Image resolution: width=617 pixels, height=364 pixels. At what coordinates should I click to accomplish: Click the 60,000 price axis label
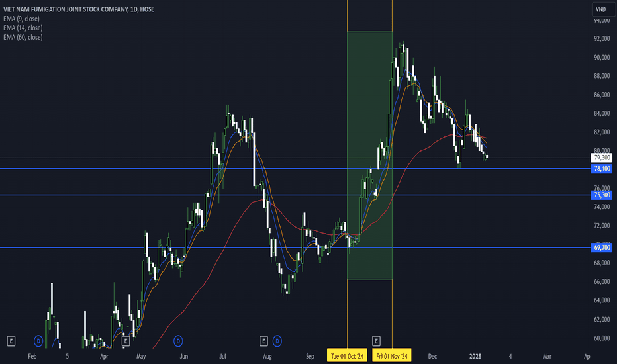(x=602, y=338)
